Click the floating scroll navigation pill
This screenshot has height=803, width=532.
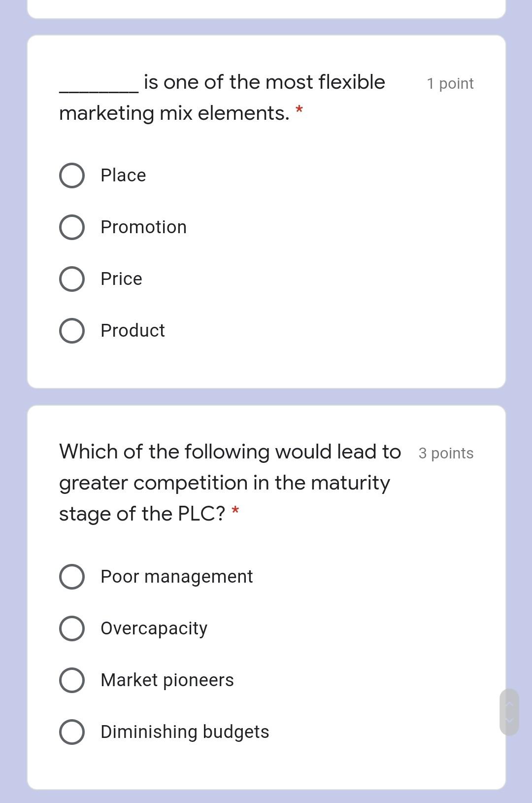[x=510, y=710]
